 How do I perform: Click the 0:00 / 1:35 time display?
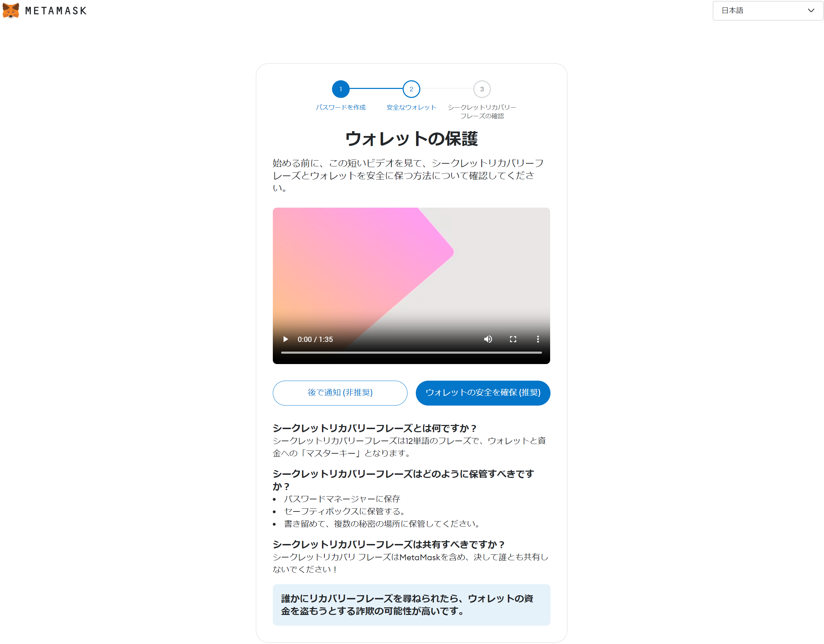click(315, 339)
